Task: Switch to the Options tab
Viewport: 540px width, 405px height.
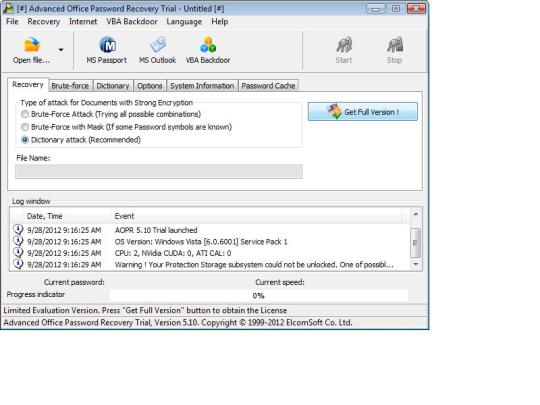Action: click(150, 86)
